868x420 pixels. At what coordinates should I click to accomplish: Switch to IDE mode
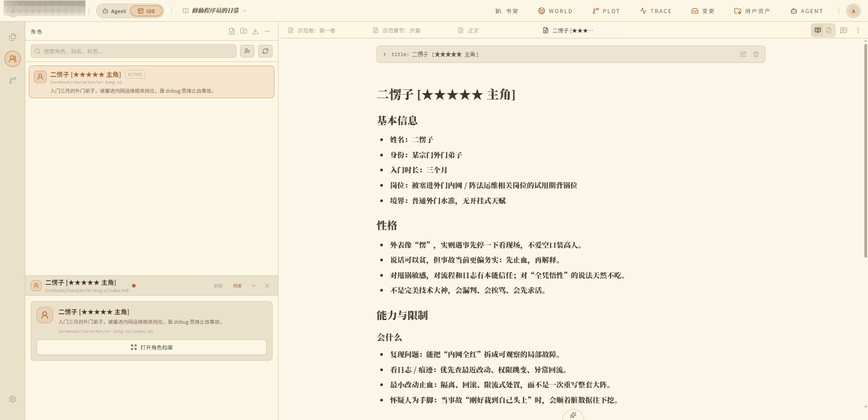[146, 11]
